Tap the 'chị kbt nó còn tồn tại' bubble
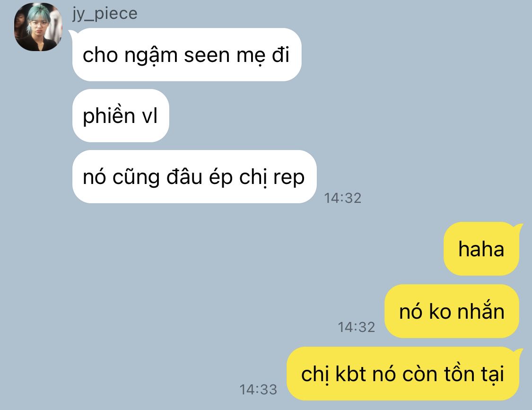This screenshot has height=410, width=532. pos(403,374)
